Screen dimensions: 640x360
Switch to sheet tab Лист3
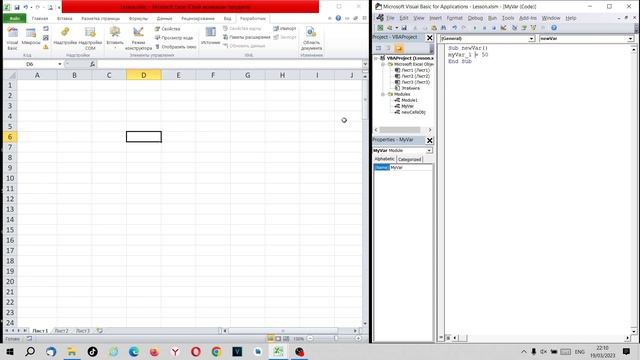[83, 331]
